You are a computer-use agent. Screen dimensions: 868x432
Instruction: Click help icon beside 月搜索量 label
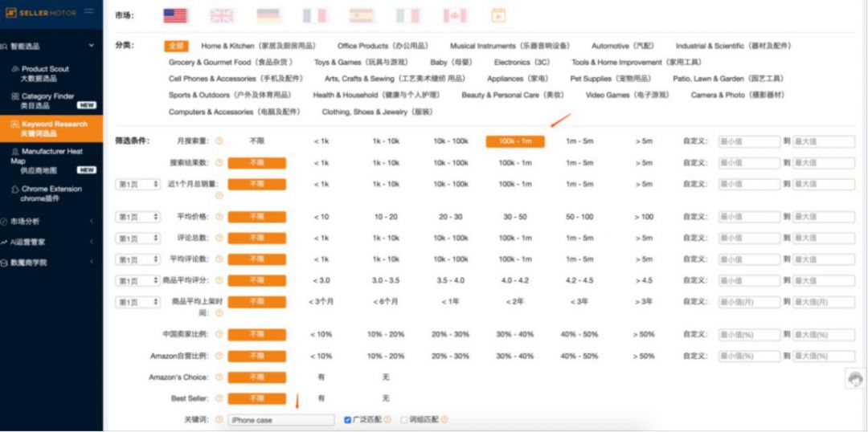[219, 141]
